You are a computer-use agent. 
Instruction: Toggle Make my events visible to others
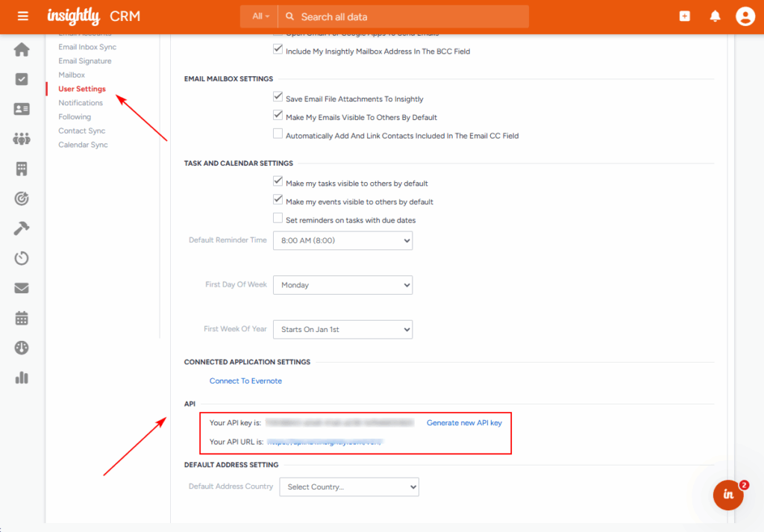pyautogui.click(x=278, y=201)
